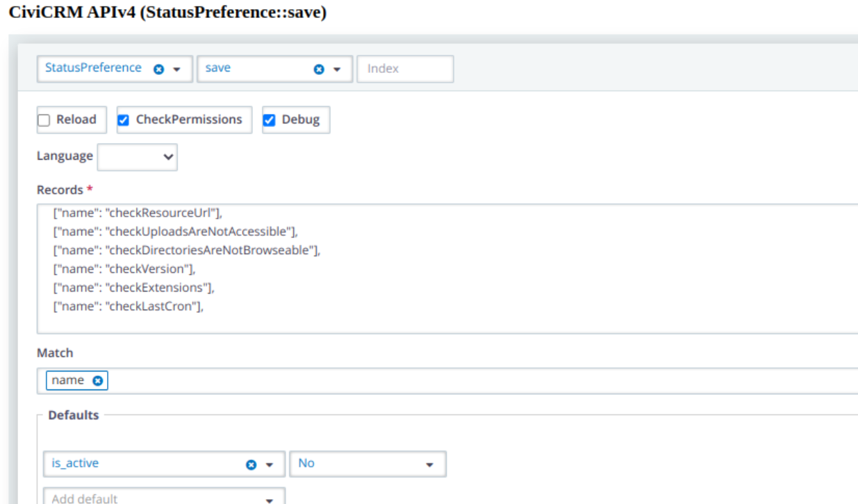The image size is (858, 504).
Task: Clear the is_active default field selection
Action: coord(251,464)
